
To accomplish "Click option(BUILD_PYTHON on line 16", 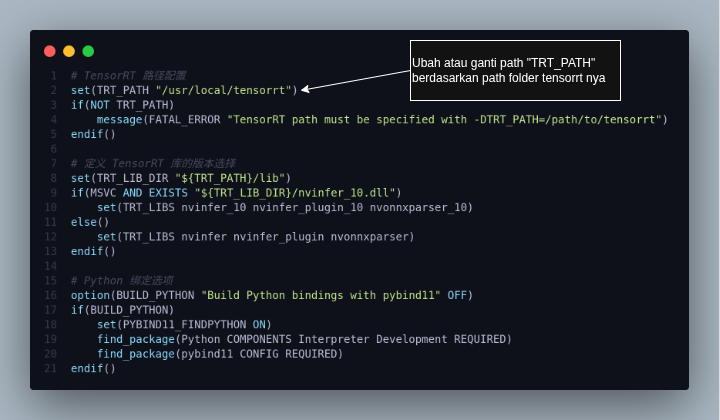I will point(132,295).
